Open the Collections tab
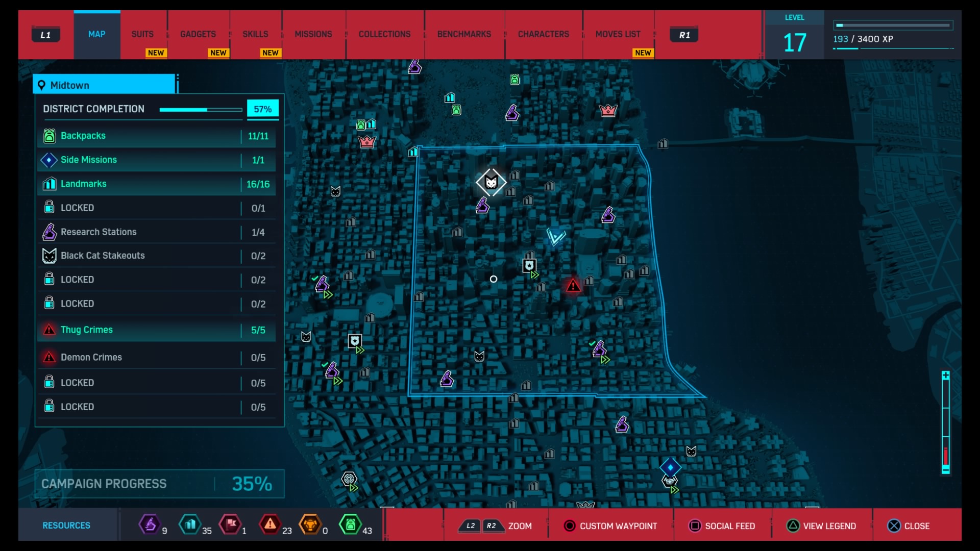The height and width of the screenshot is (551, 980). tap(384, 34)
